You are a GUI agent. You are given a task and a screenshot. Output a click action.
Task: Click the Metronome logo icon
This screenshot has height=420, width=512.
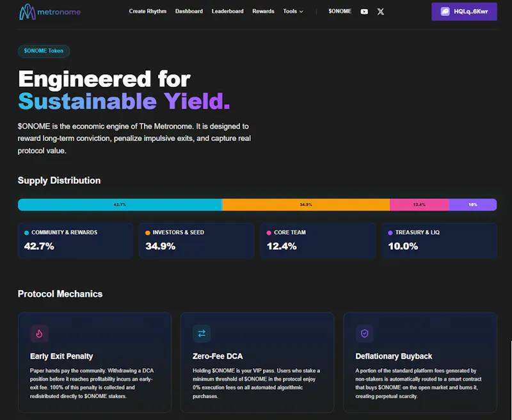coord(28,12)
